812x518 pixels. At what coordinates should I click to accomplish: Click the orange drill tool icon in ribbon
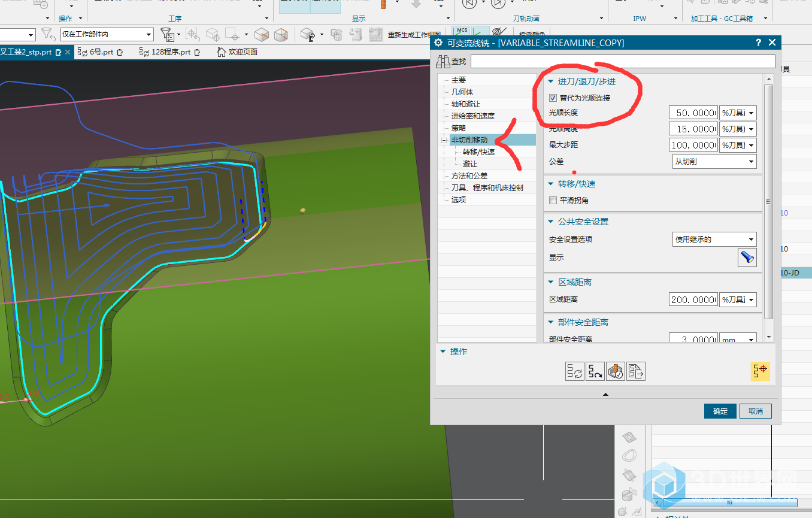(x=383, y=3)
